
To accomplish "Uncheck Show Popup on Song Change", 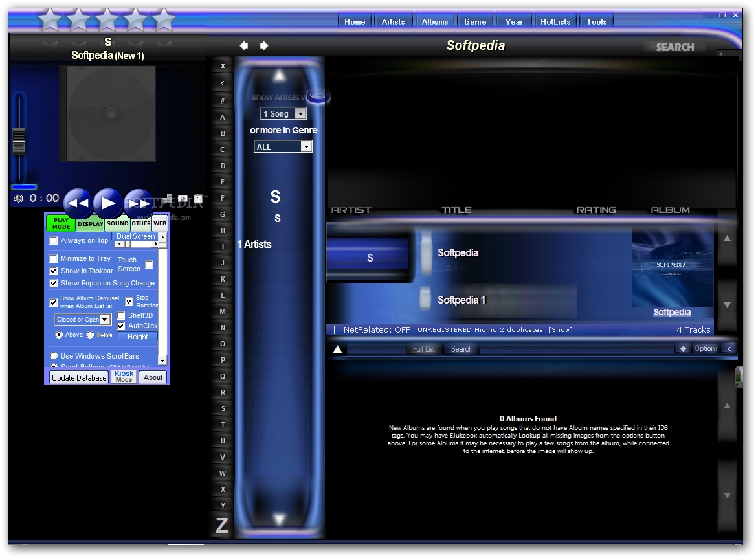I will pyautogui.click(x=54, y=284).
